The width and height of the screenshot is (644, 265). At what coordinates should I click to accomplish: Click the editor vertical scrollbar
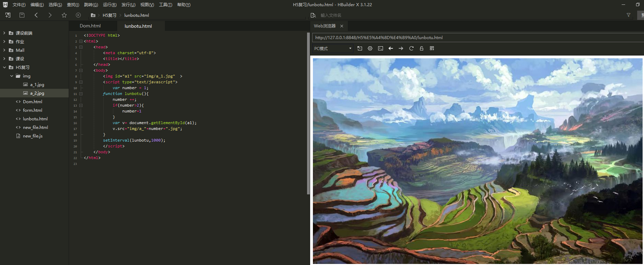308,113
